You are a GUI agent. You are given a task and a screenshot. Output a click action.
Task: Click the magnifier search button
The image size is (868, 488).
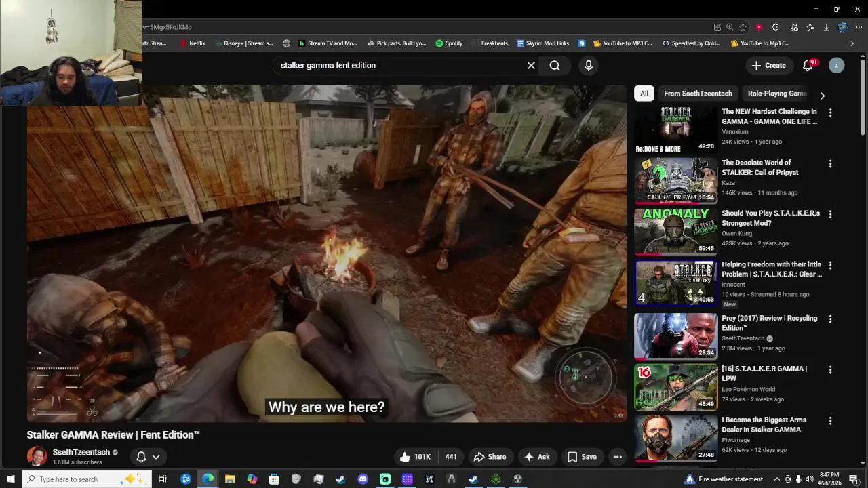coord(555,66)
